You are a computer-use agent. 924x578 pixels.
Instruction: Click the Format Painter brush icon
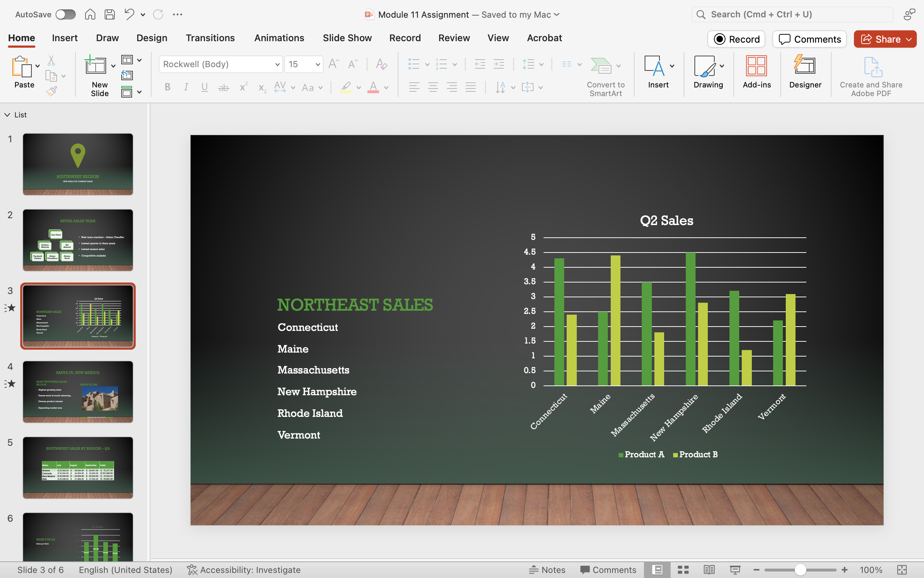click(x=51, y=91)
